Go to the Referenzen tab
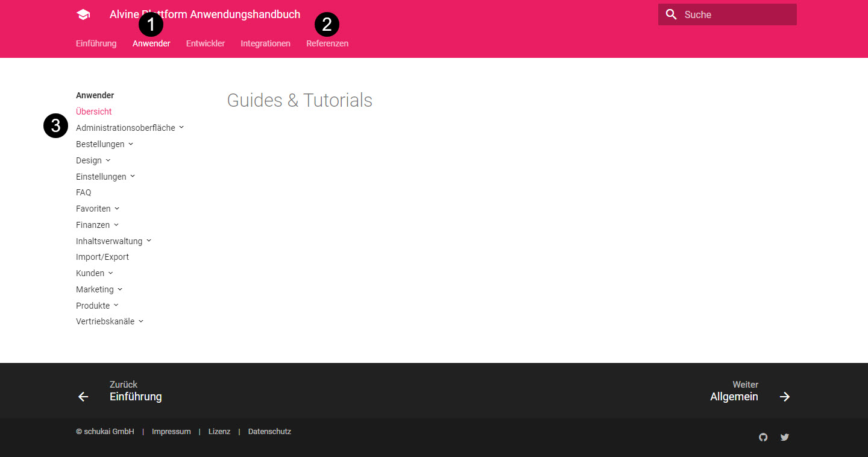Viewport: 868px width, 457px height. [x=327, y=43]
